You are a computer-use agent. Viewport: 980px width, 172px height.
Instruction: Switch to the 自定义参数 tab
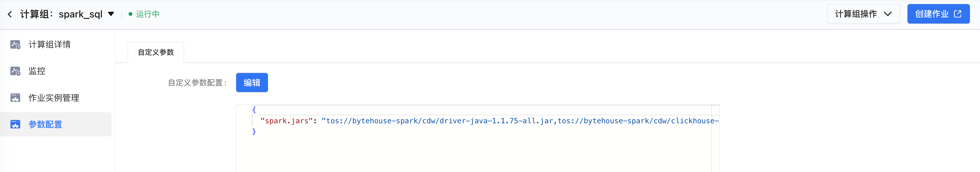[x=155, y=52]
